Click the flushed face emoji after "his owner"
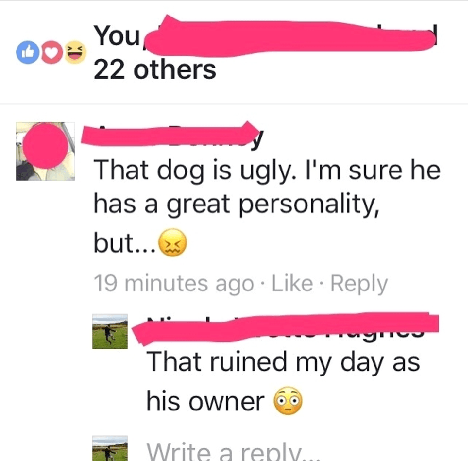Screen dimensions: 476x461 (288, 401)
